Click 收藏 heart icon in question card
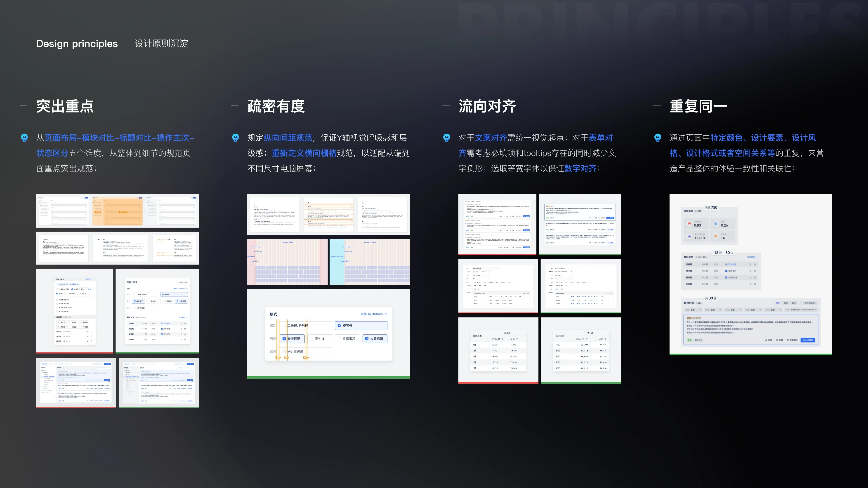 pos(777,340)
